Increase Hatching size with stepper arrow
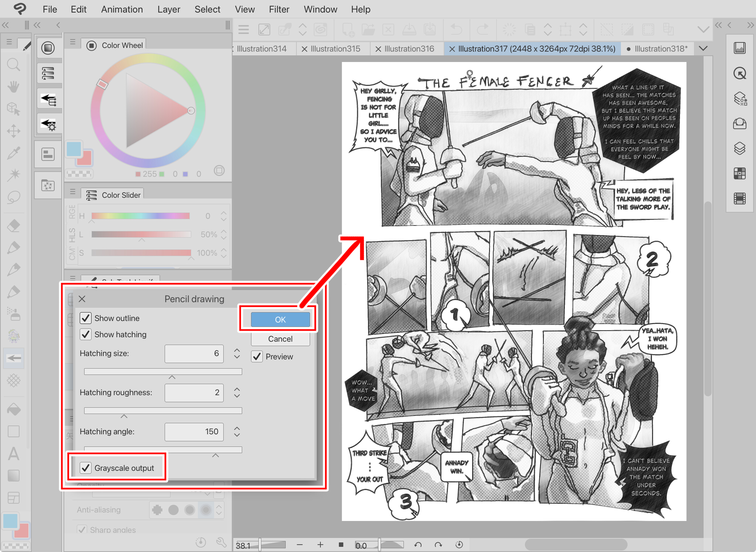The height and width of the screenshot is (552, 756). click(237, 350)
